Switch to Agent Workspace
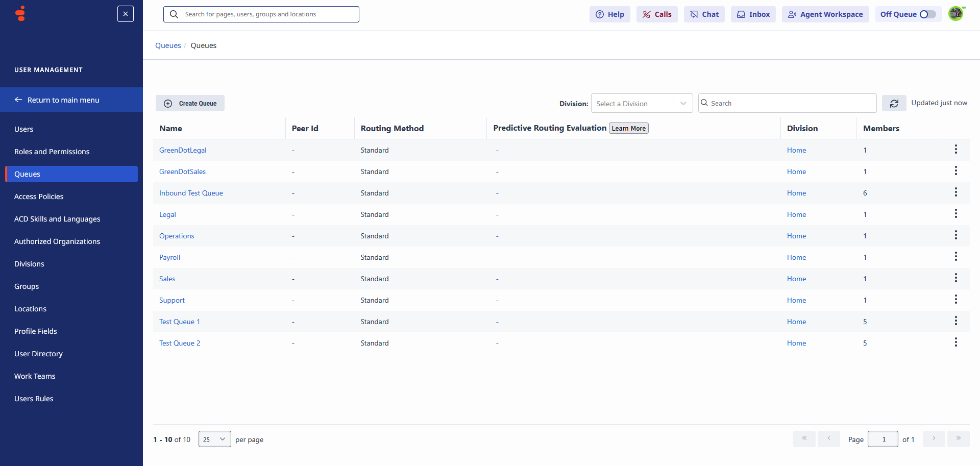This screenshot has width=980, height=466. (825, 14)
